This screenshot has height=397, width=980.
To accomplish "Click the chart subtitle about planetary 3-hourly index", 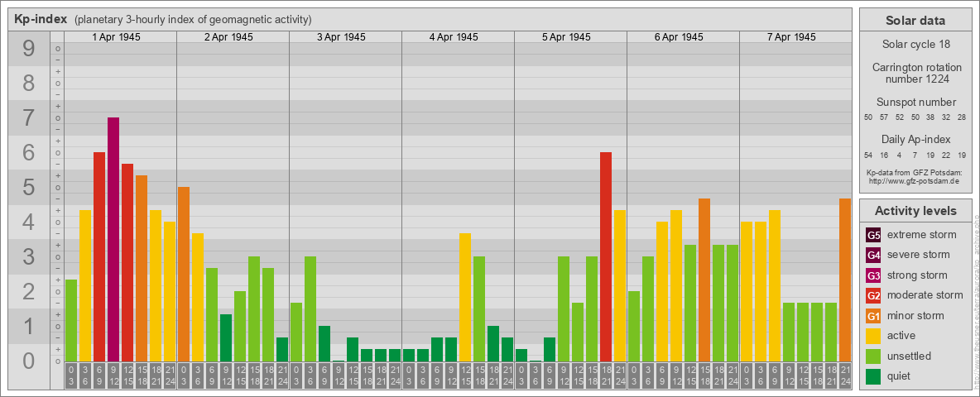I will click(x=193, y=20).
